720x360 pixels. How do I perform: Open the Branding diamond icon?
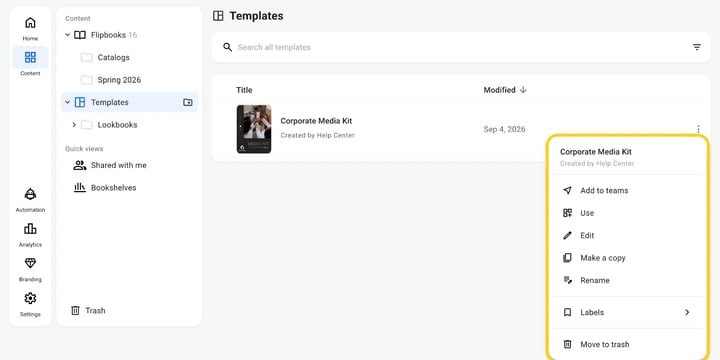pos(30,263)
